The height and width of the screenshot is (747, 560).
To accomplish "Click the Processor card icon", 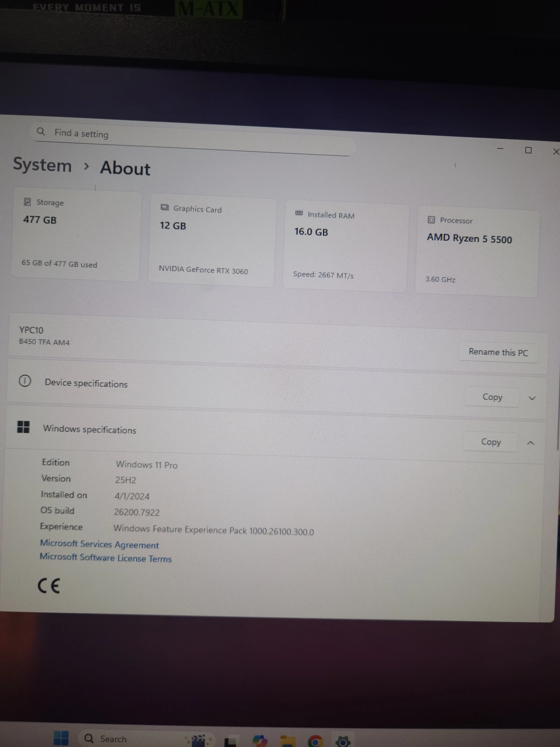I will pos(431,219).
